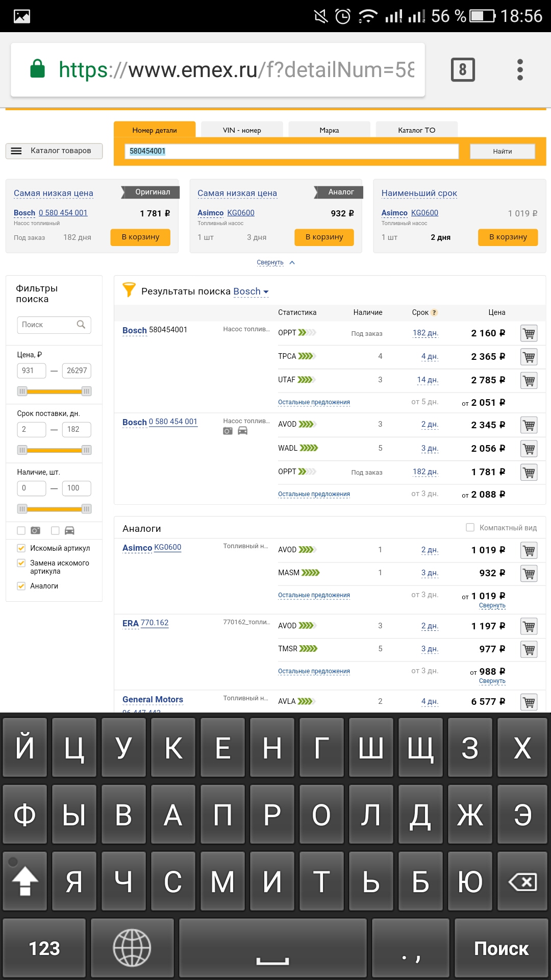The image size is (551, 980).
Task: Switch to VIN - номер tab
Action: 242,130
